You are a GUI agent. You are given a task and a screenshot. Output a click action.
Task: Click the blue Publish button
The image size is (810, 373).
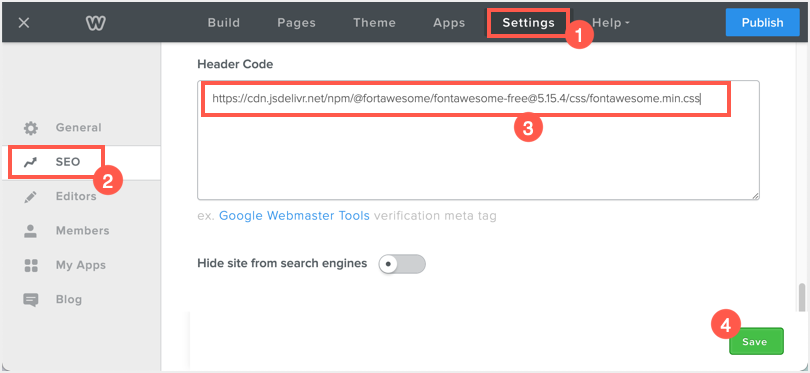762,23
